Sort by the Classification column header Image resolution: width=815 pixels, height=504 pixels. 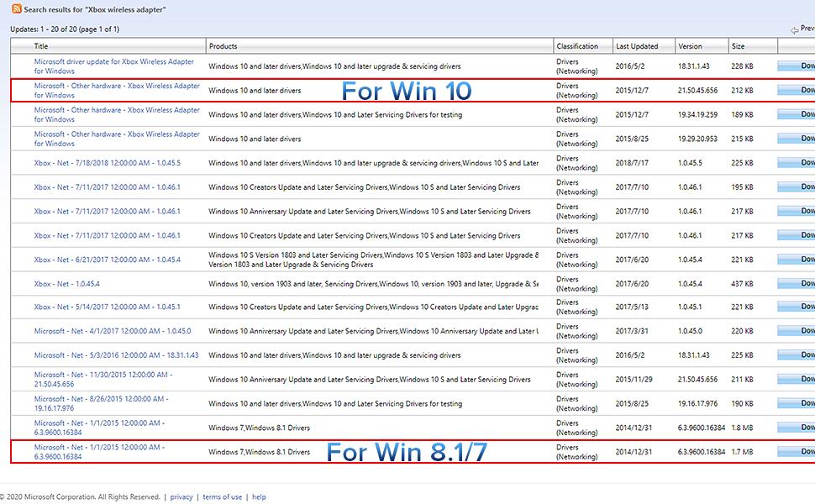tap(577, 46)
